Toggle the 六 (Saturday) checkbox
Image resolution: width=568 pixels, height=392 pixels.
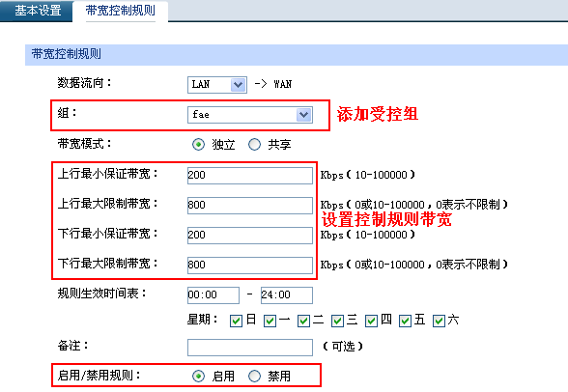click(439, 321)
